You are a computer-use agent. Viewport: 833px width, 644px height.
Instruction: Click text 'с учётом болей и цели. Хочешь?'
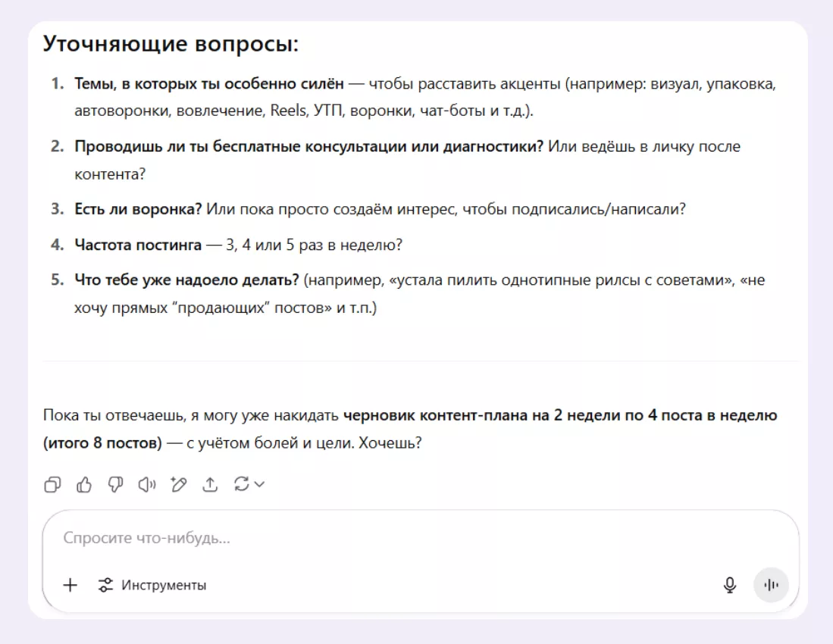click(304, 442)
